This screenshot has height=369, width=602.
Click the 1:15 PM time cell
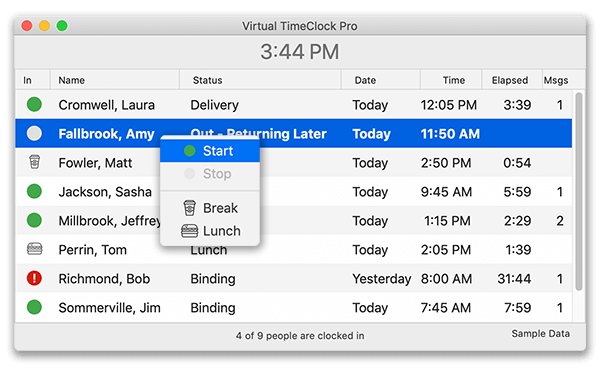[447, 221]
